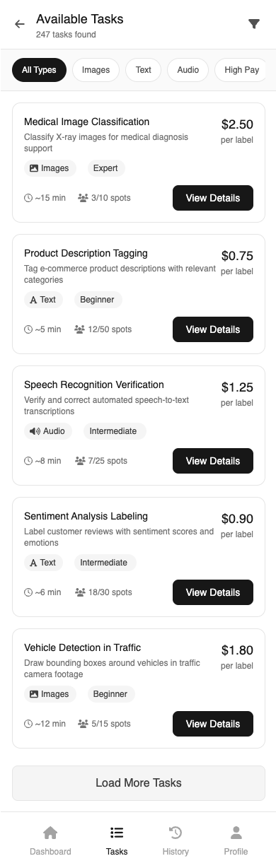Toggle the Text filter chip
This screenshot has width=276, height=868.
[144, 70]
